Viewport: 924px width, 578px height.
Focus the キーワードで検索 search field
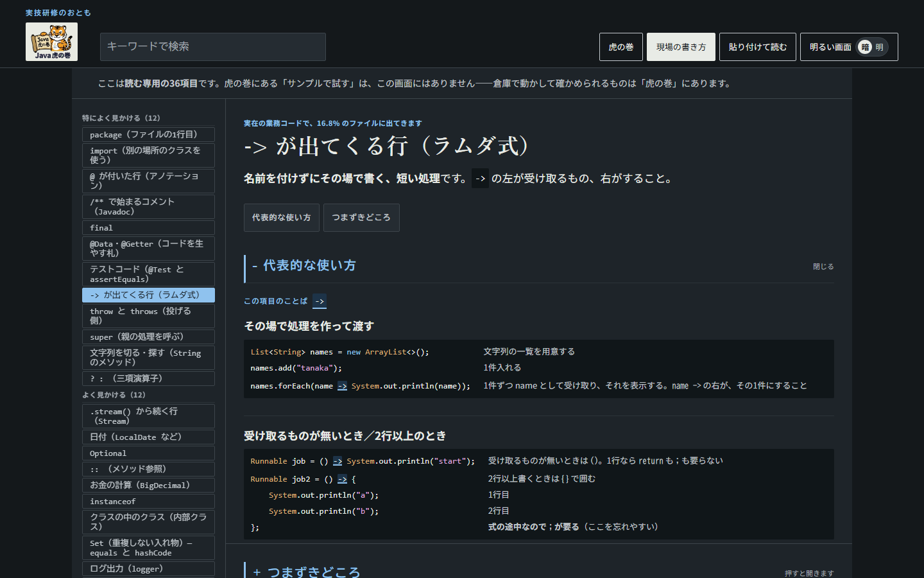pyautogui.click(x=213, y=47)
